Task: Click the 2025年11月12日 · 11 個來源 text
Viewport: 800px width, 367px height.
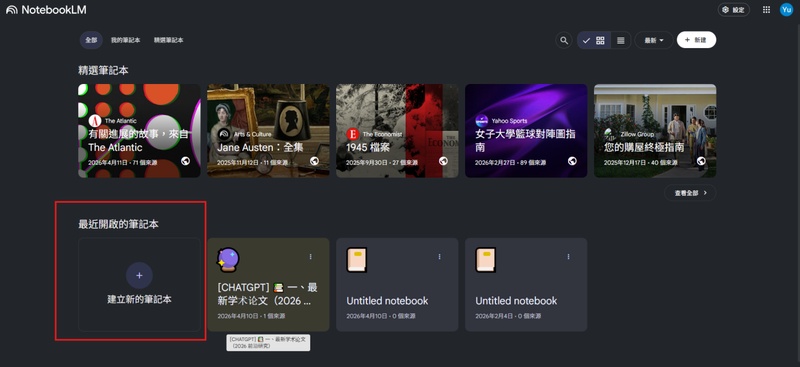Action: pyautogui.click(x=254, y=162)
